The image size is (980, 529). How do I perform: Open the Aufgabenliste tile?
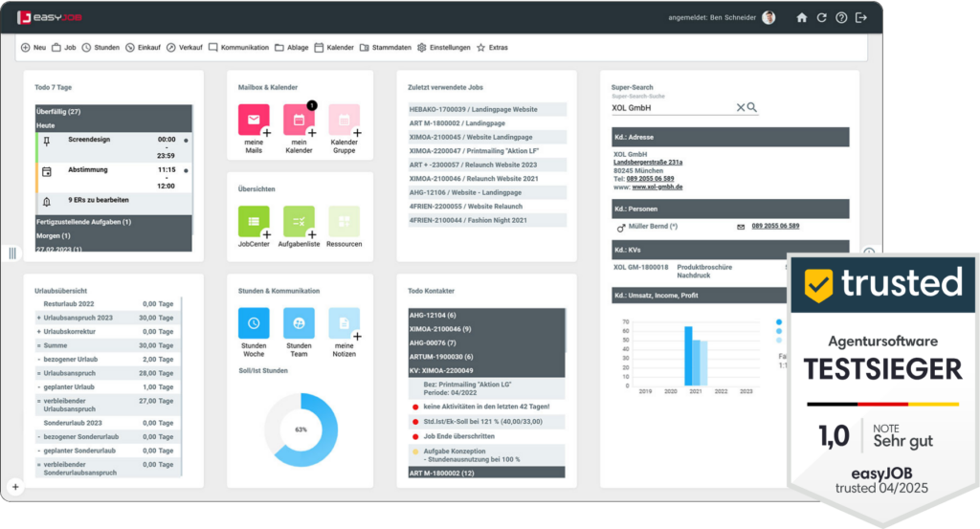[x=299, y=221]
